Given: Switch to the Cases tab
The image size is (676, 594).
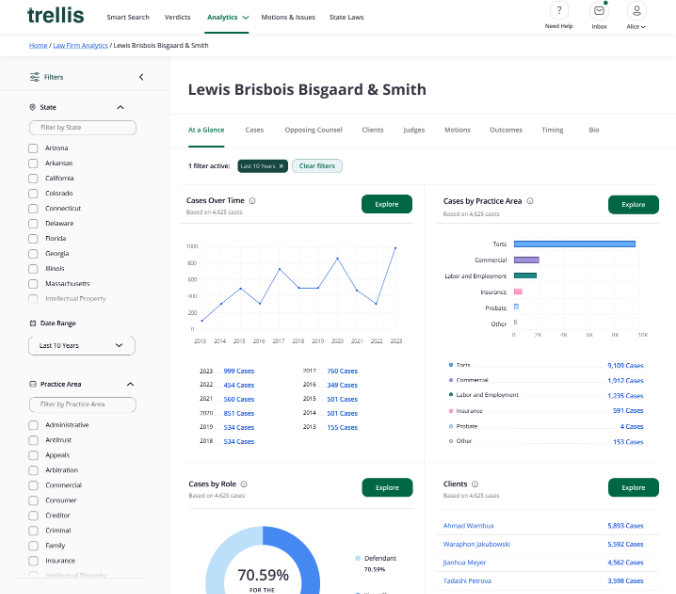Looking at the screenshot, I should 254,130.
